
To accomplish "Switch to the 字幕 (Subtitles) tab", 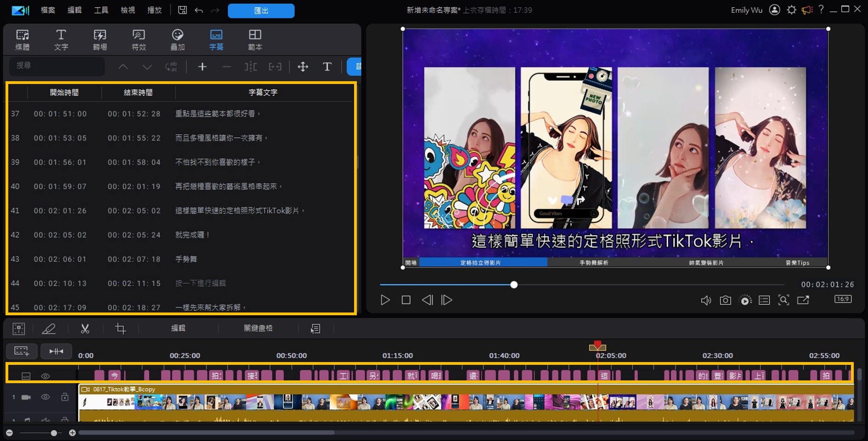I will pos(216,39).
